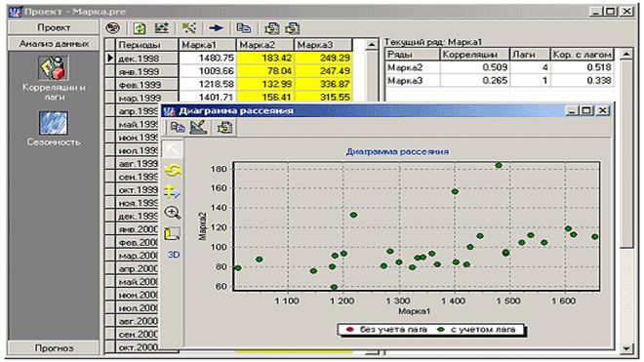Image resolution: width=644 pixels, height=362 pixels.
Task: Click export icon in scatter diagram toolbar
Action: pos(224,127)
